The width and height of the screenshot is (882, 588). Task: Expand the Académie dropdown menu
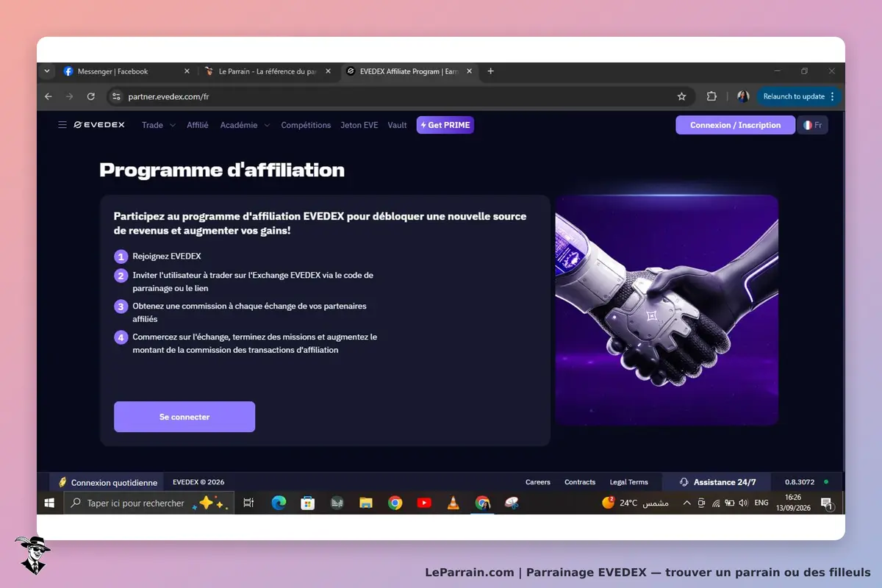(x=245, y=125)
